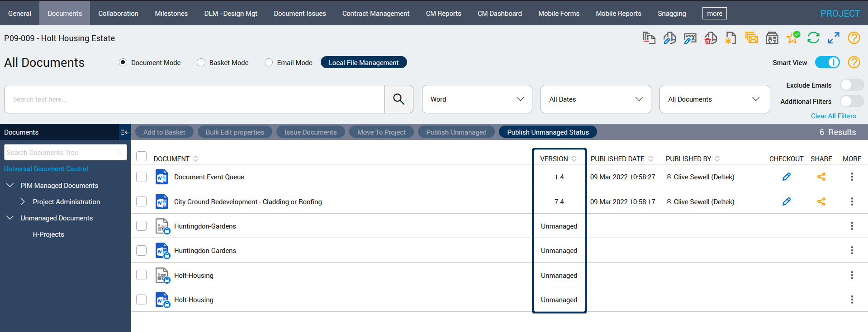Select Basket Mode radio button
868x332 pixels.
(x=201, y=62)
